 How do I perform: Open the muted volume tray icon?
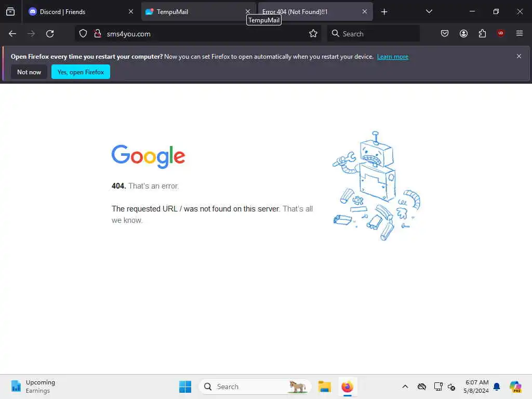(x=451, y=387)
